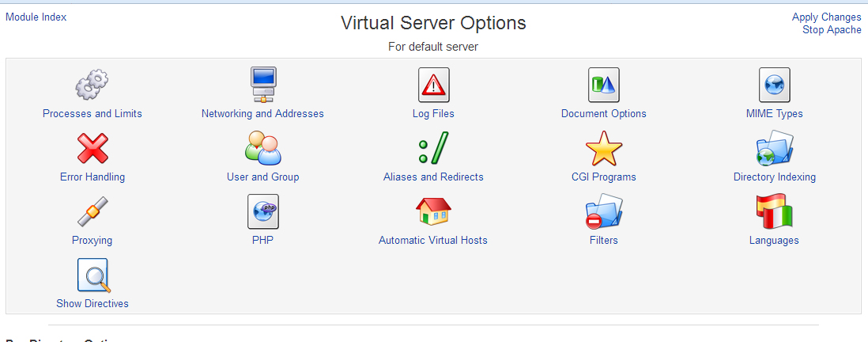Follow the Networking and Addresses text link
The width and height of the screenshot is (868, 342).
click(x=262, y=114)
